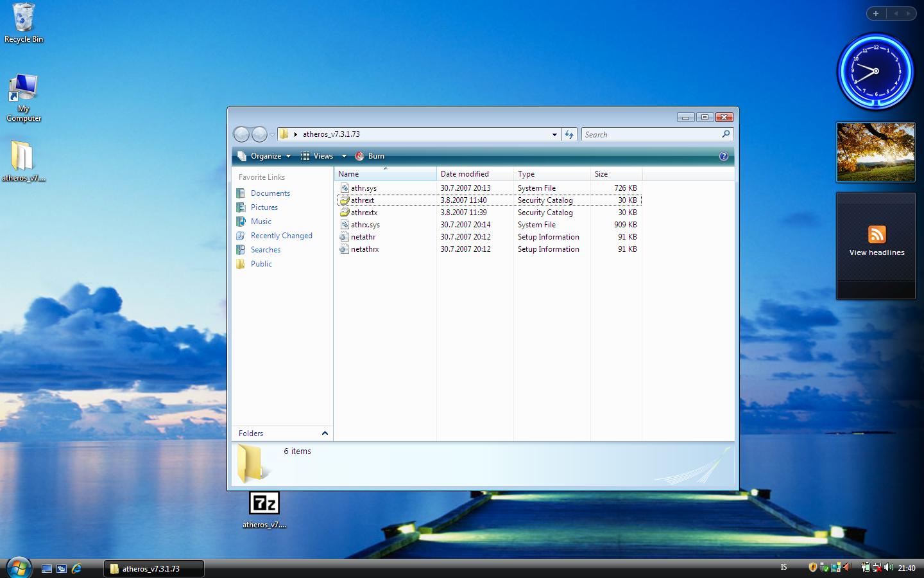The width and height of the screenshot is (924, 578).
Task: Sort files by the Name column header
Action: point(385,174)
